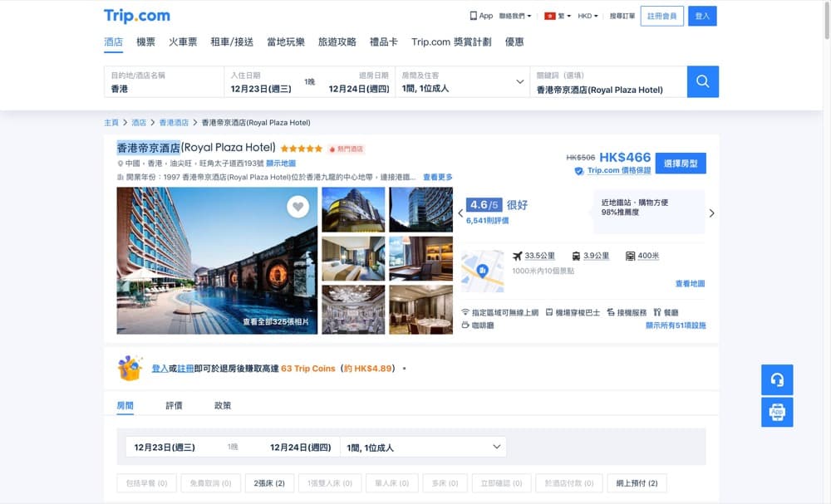Viewport: 831px width, 504px height.
Task: Click the keyword field with Royal Plaza Hotel
Action: point(608,81)
